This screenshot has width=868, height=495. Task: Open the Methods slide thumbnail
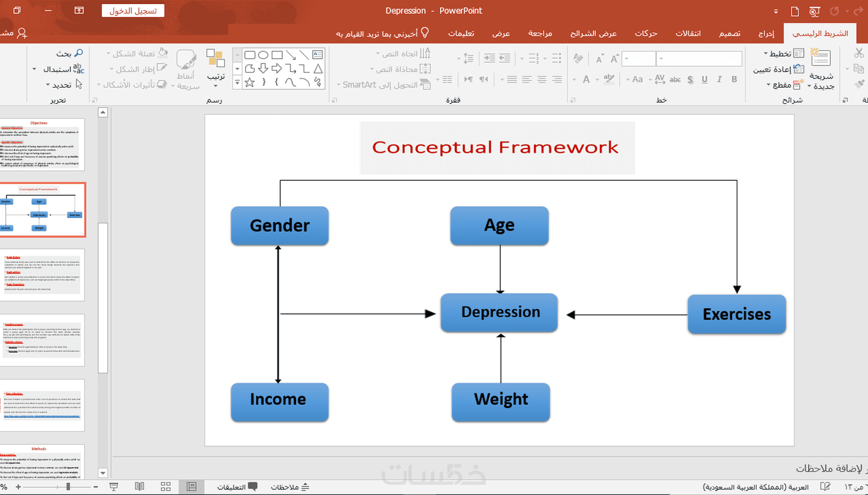pyautogui.click(x=42, y=462)
